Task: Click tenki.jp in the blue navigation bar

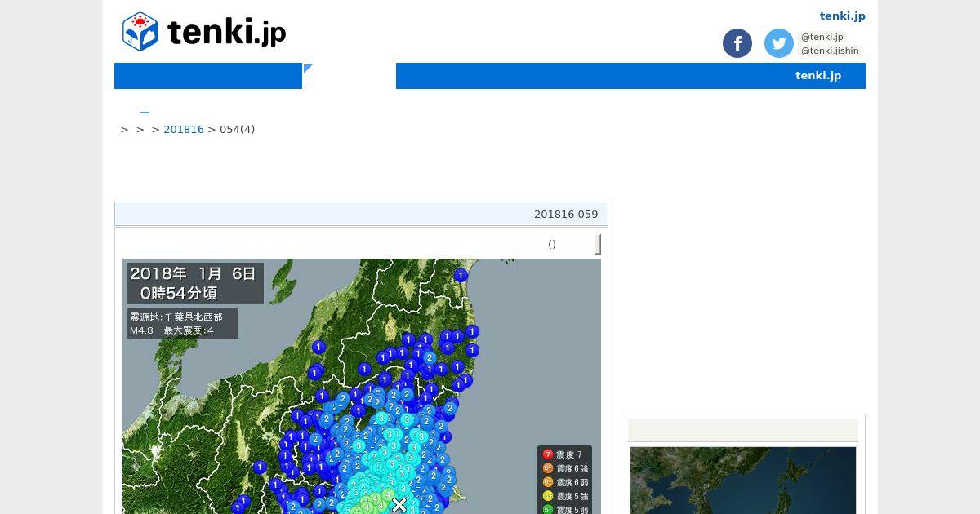Action: [818, 76]
